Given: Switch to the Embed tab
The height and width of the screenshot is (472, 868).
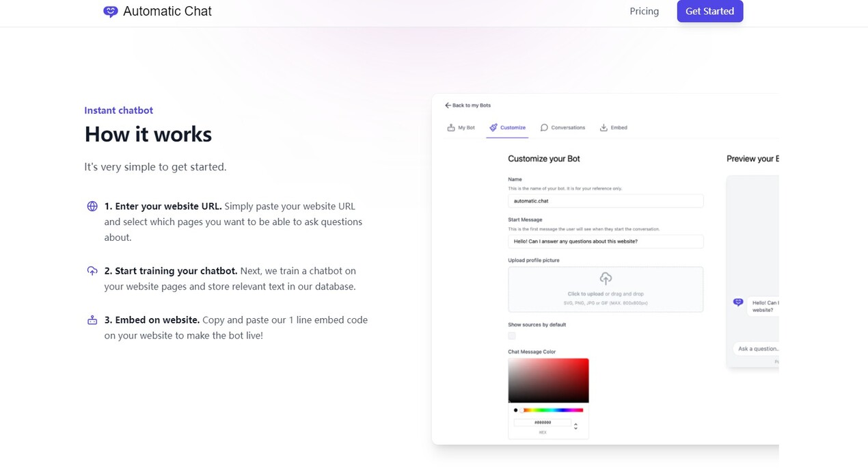Looking at the screenshot, I should click(613, 128).
